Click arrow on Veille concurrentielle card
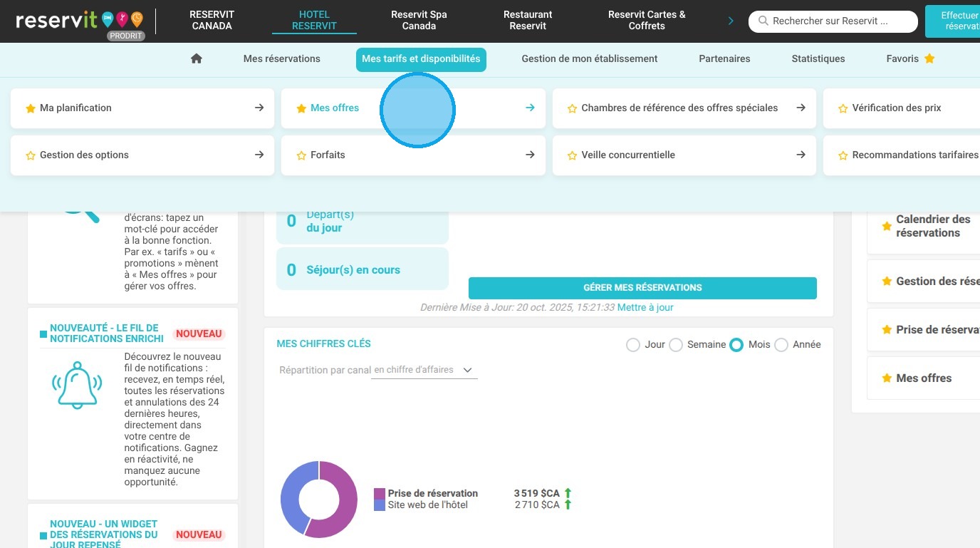 pyautogui.click(x=801, y=155)
